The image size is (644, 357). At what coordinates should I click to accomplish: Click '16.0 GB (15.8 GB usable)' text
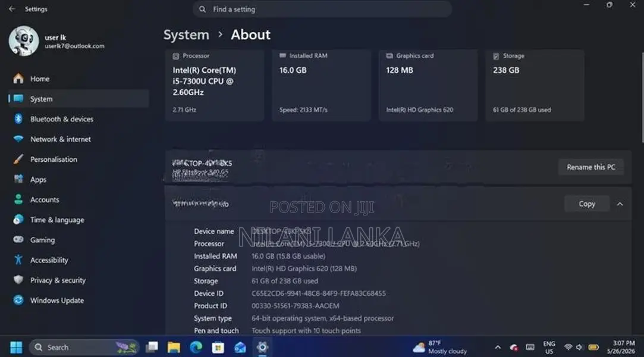pyautogui.click(x=288, y=256)
